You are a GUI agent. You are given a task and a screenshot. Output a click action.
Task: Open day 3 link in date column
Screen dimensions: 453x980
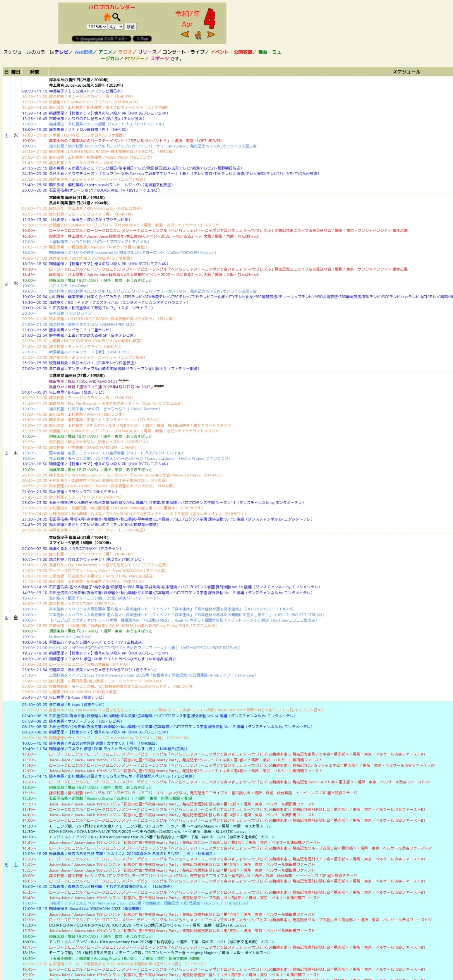pos(6,453)
